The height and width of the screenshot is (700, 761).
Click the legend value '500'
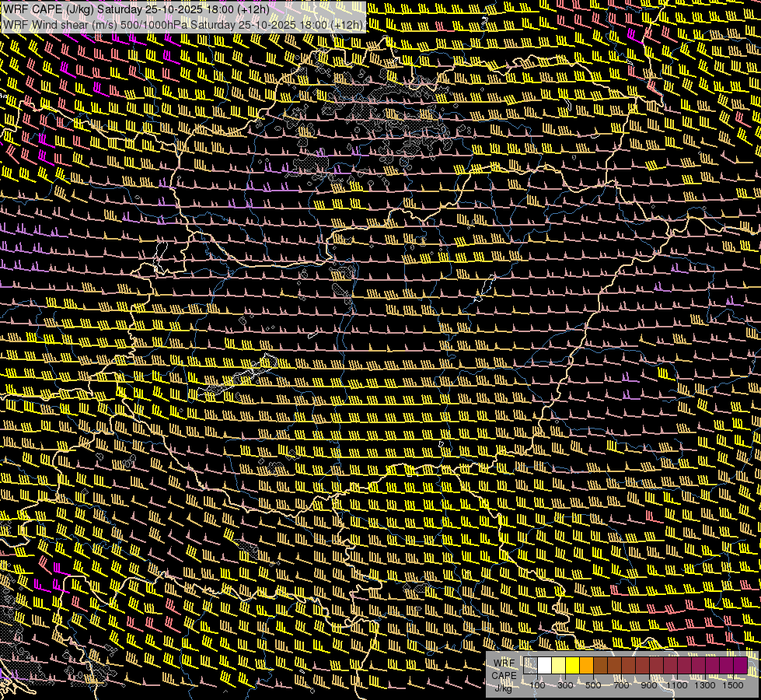(593, 685)
